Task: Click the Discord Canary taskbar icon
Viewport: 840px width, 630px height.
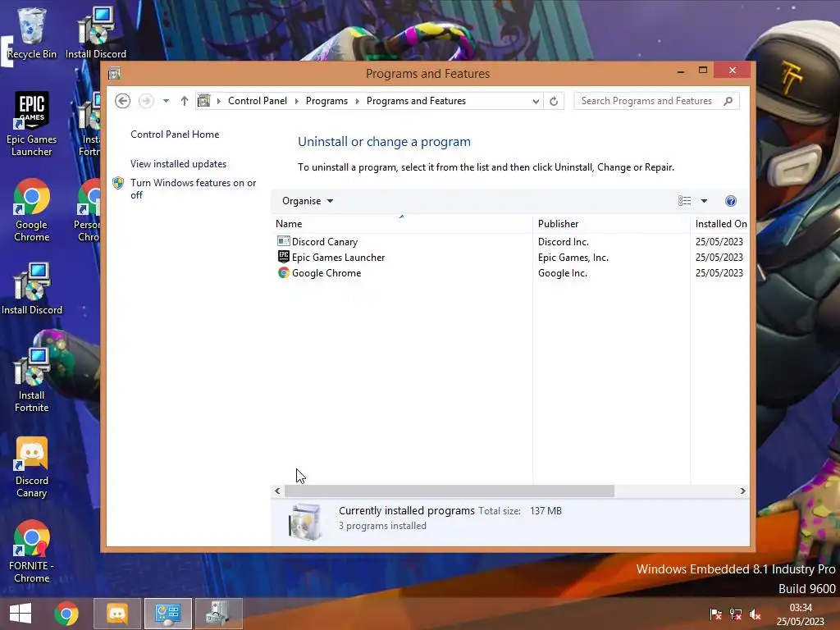Action: click(x=117, y=614)
